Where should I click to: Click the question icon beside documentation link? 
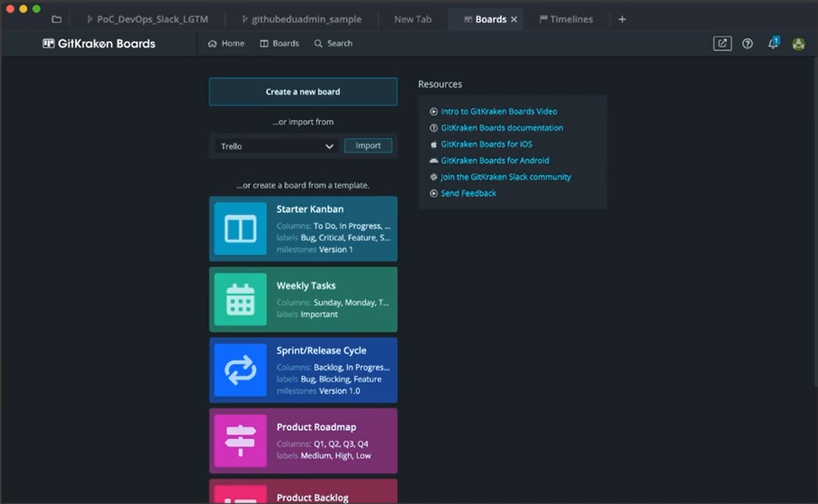coord(434,128)
